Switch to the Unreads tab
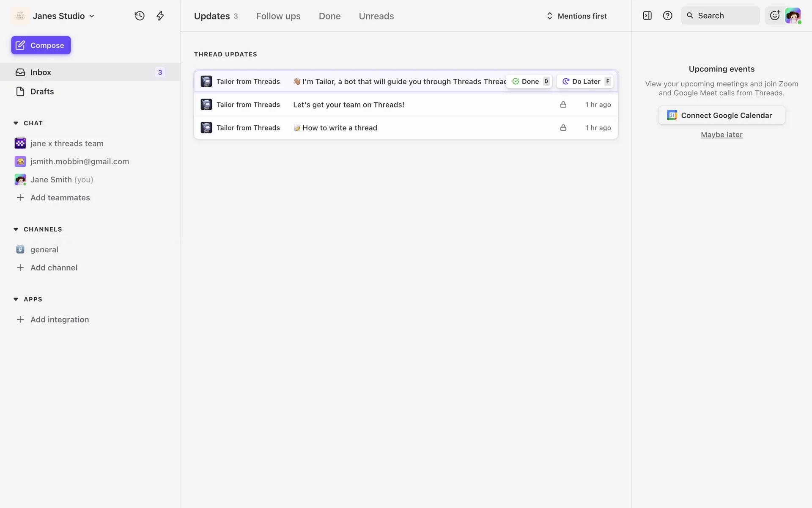The height and width of the screenshot is (508, 812). [x=376, y=16]
